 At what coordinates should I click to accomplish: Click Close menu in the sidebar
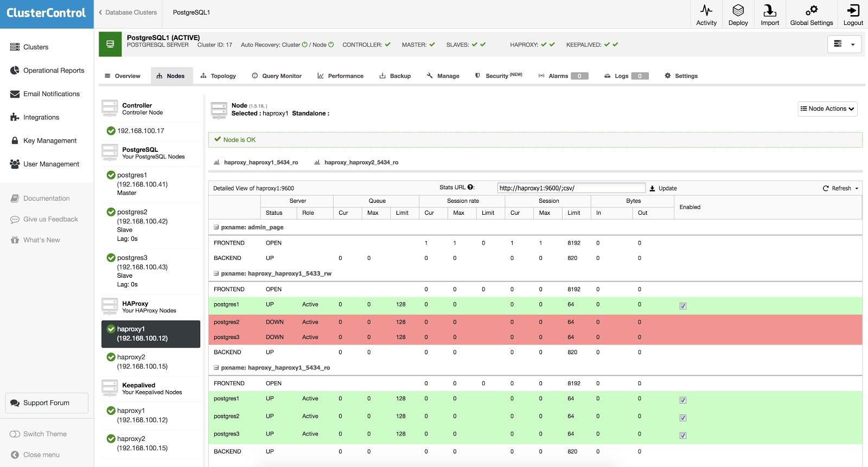pyautogui.click(x=35, y=455)
